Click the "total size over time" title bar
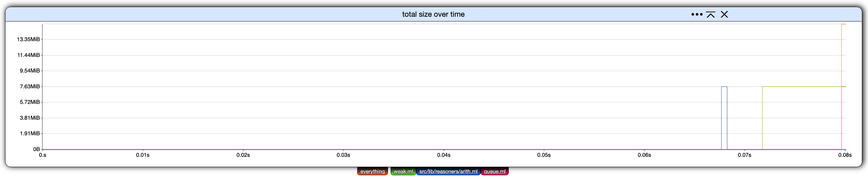Viewport: 868px width, 179px height. [x=433, y=14]
